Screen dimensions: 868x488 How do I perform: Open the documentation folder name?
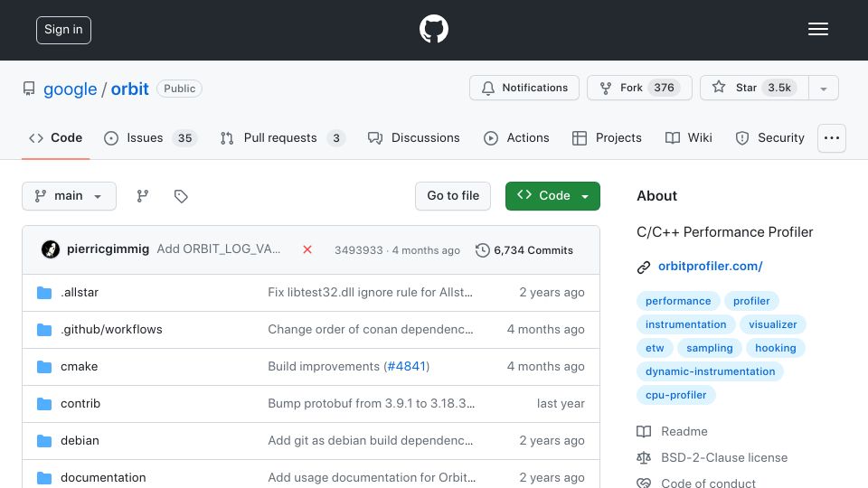(103, 477)
